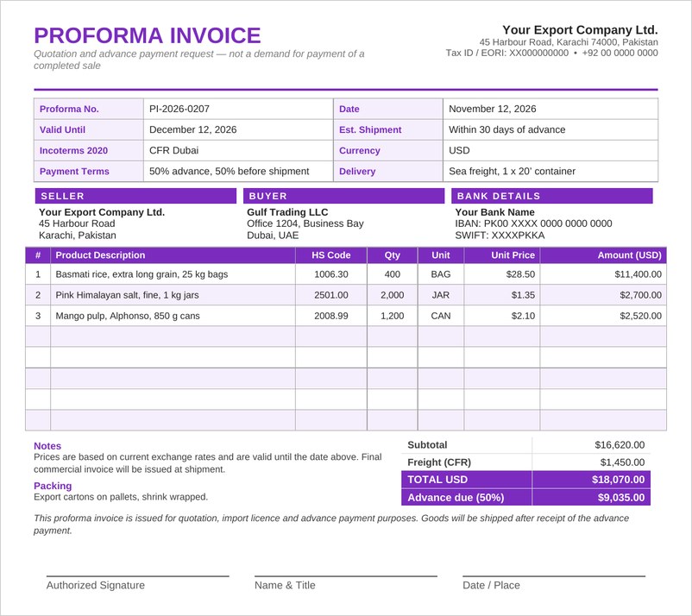Click the unit price $28.50

pyautogui.click(x=520, y=274)
